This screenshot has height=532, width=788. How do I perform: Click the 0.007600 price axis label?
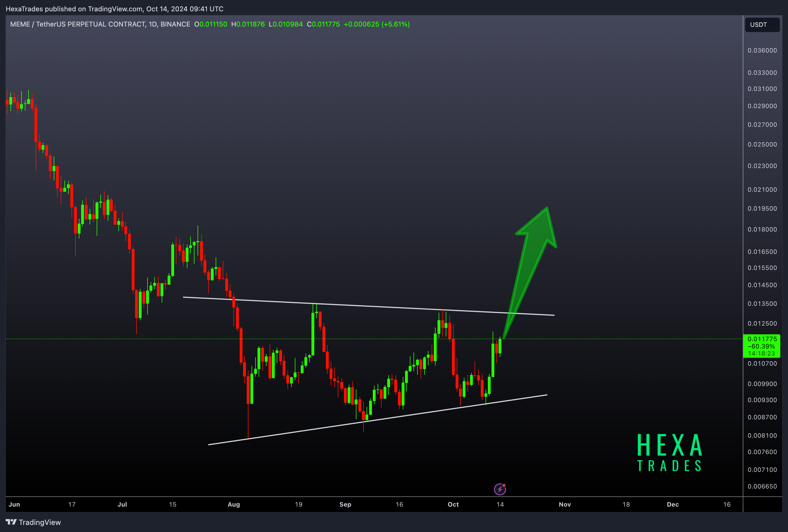762,452
